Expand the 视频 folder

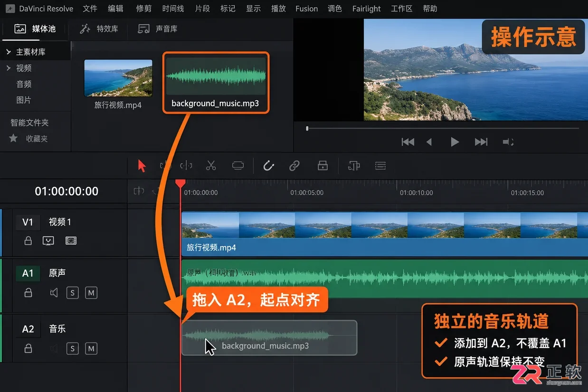pyautogui.click(x=9, y=68)
